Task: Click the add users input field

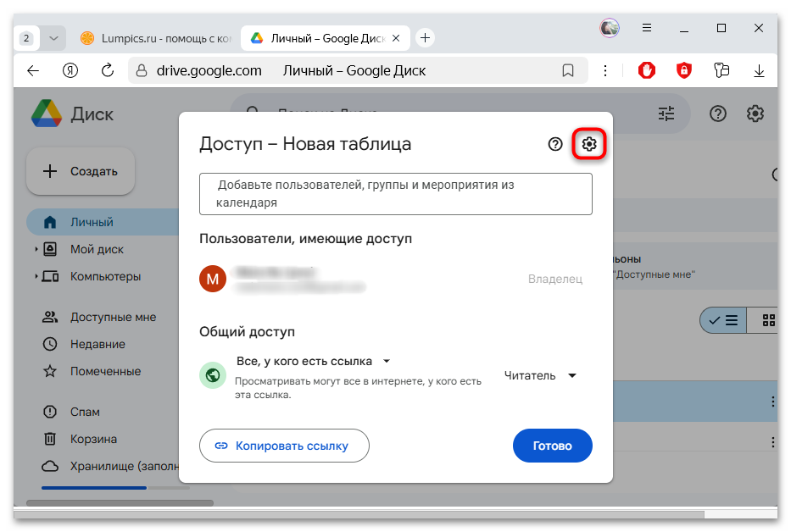Action: point(395,194)
